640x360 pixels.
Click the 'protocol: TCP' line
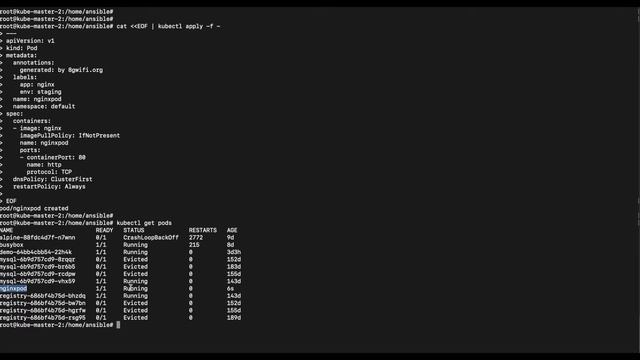point(49,172)
